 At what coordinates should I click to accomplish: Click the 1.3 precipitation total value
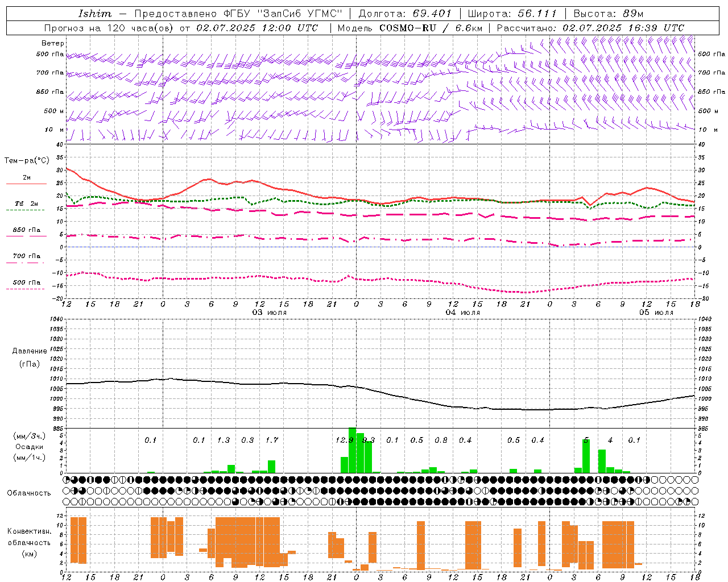tap(224, 440)
